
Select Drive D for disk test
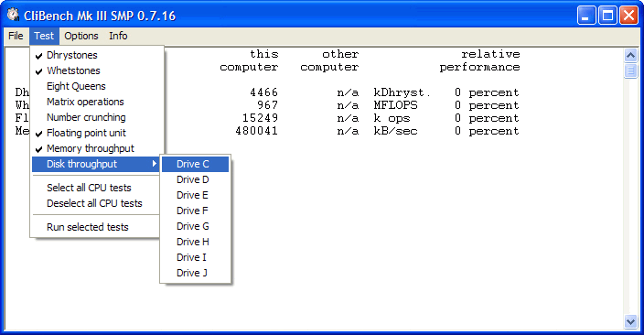pyautogui.click(x=195, y=179)
